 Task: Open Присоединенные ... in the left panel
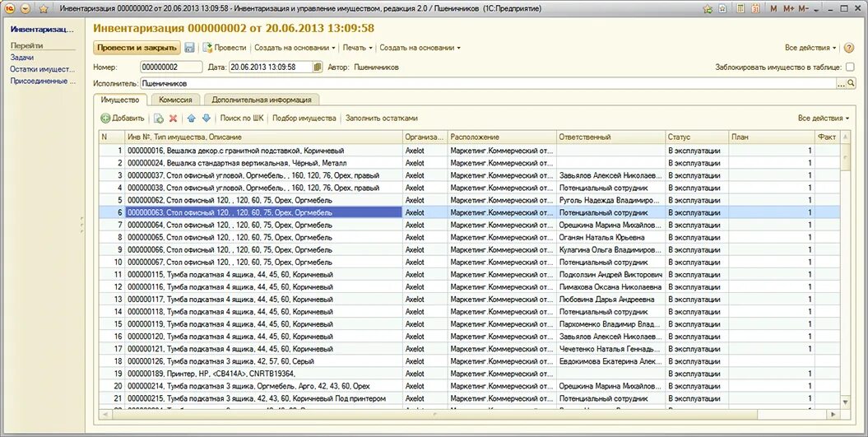tap(43, 81)
